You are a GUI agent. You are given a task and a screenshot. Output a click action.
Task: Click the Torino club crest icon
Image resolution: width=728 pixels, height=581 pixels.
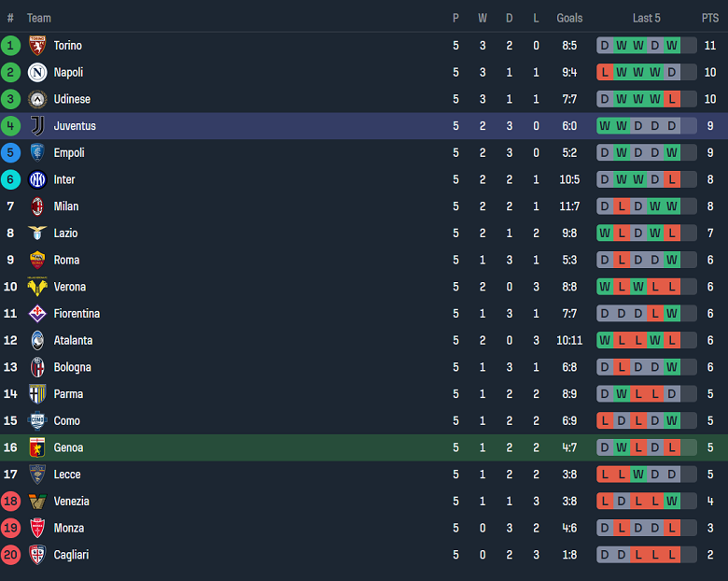[37, 46]
